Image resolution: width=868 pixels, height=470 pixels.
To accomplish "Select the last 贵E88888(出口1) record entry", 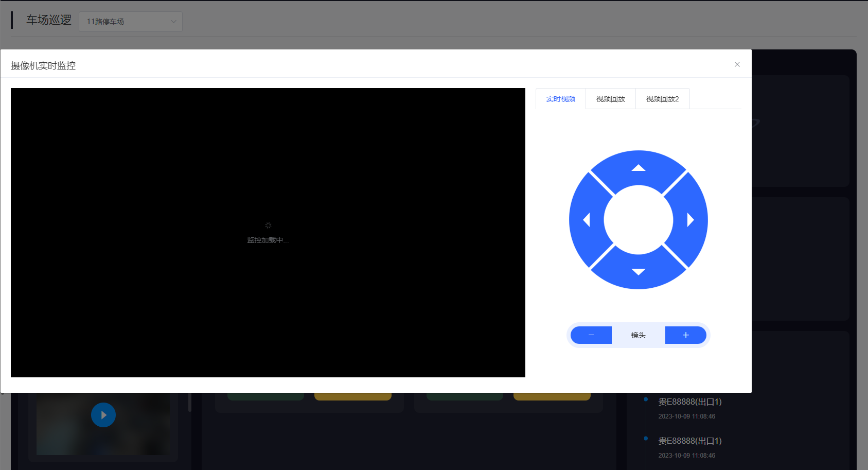I will coord(689,441).
